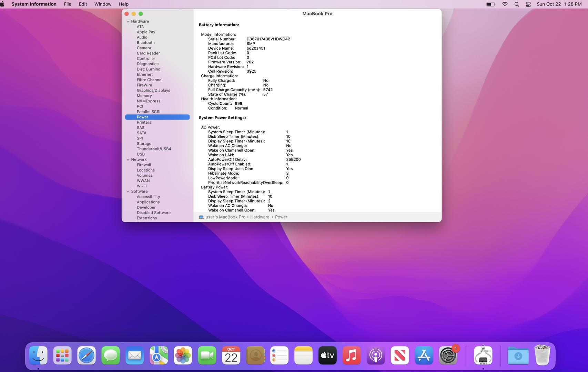The width and height of the screenshot is (588, 372).
Task: Launch System Preferences with notification badge
Action: [x=448, y=355]
